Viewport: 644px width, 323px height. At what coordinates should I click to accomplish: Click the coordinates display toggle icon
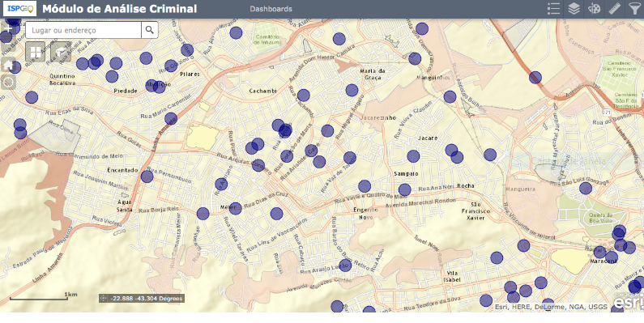pos(103,299)
